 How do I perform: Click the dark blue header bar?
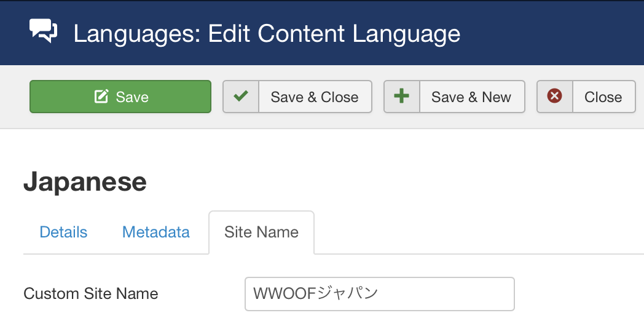[551, 33]
